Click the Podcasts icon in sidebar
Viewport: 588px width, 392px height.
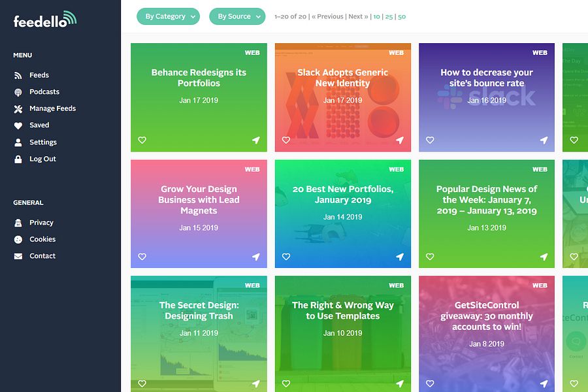18,92
